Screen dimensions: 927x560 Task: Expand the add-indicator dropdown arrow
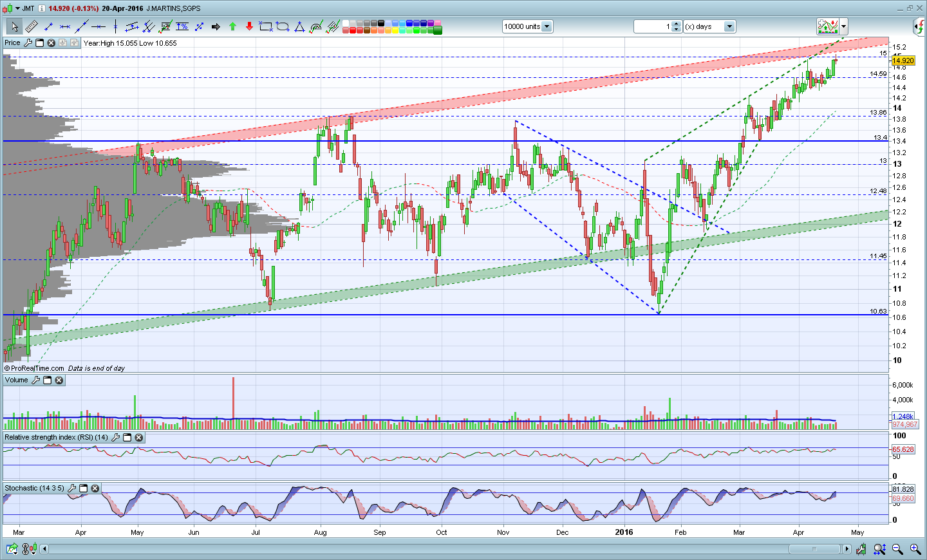(843, 26)
